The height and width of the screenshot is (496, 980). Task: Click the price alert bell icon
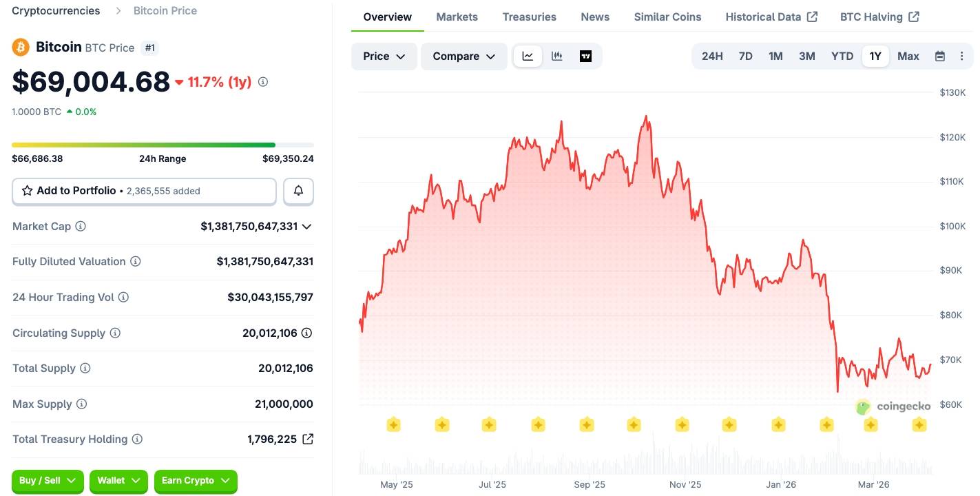[298, 191]
